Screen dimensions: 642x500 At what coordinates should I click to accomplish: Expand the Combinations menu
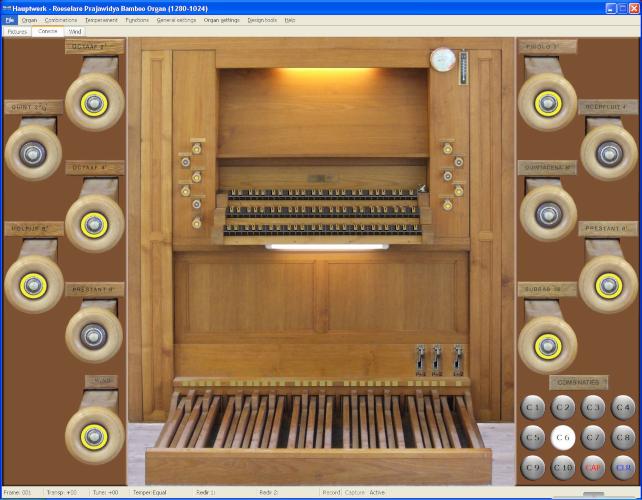pyautogui.click(x=61, y=20)
